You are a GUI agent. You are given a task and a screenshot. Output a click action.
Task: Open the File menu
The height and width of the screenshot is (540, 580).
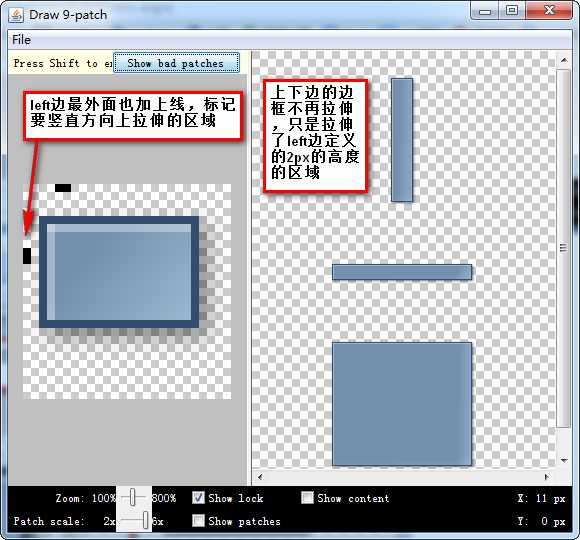tap(21, 40)
